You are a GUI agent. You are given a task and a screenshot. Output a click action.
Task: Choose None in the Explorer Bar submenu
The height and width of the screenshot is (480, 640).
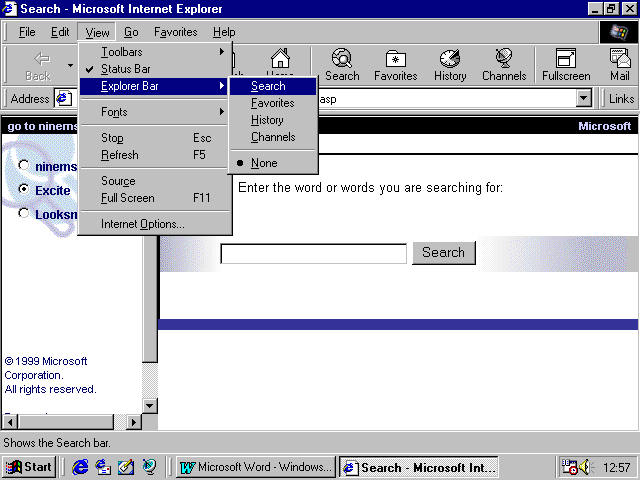[264, 163]
